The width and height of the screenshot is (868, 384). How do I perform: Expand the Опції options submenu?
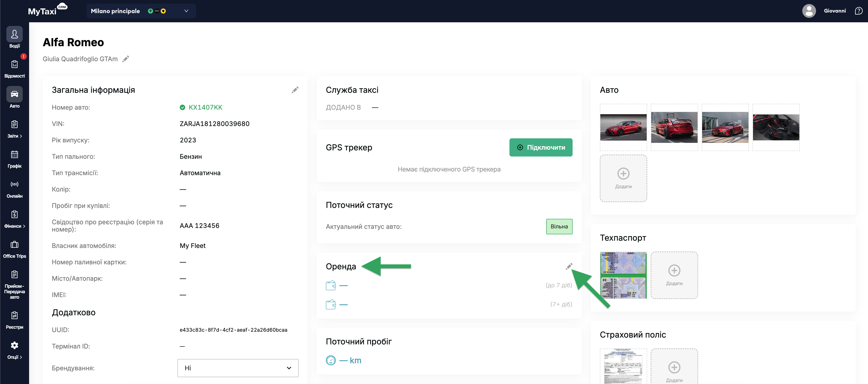[15, 357]
